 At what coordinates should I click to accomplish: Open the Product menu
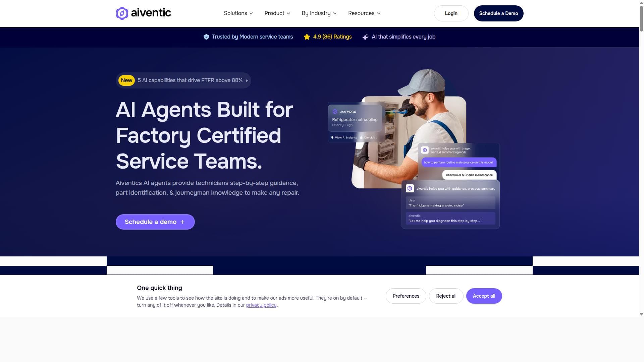coord(277,13)
